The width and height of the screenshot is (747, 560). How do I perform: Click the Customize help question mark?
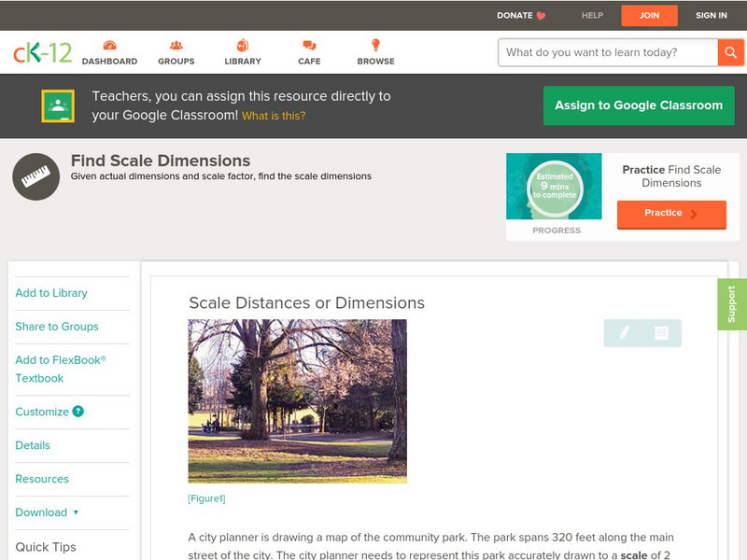coord(78,412)
